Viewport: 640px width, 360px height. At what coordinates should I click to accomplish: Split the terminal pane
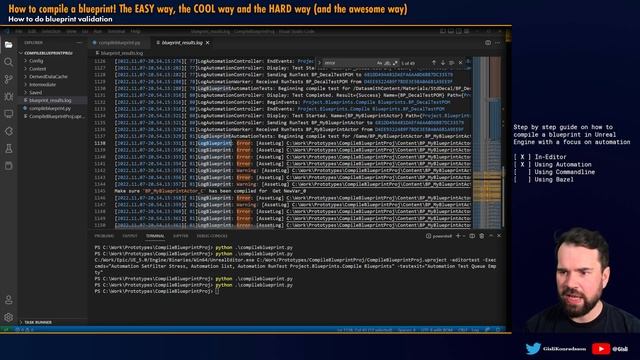click(472, 236)
